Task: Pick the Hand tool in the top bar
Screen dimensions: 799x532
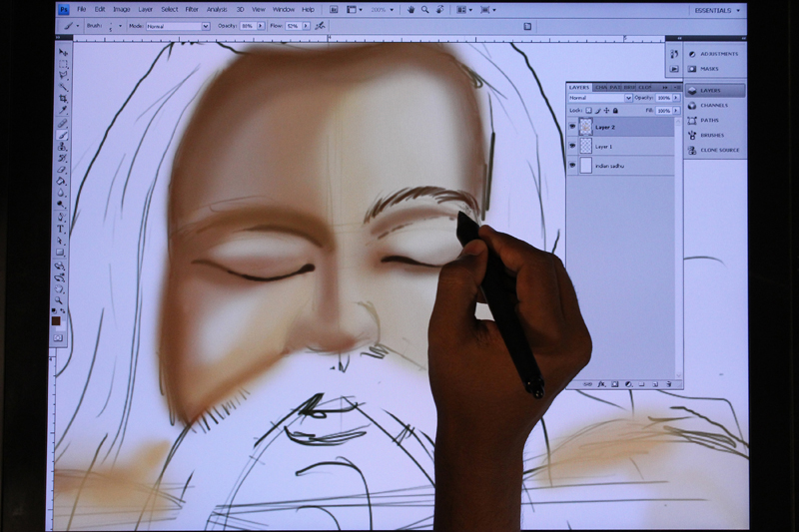Action: [x=410, y=9]
